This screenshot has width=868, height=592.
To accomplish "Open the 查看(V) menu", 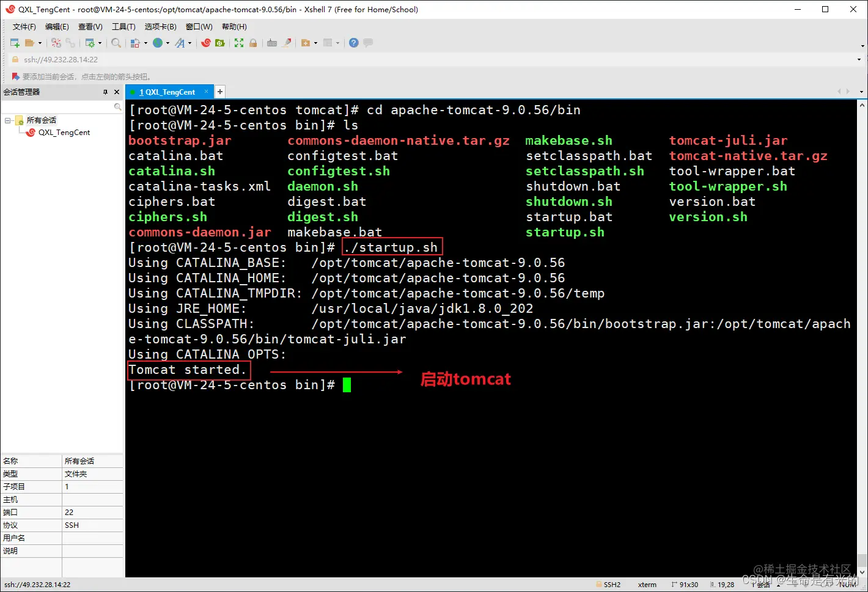I will pos(90,27).
